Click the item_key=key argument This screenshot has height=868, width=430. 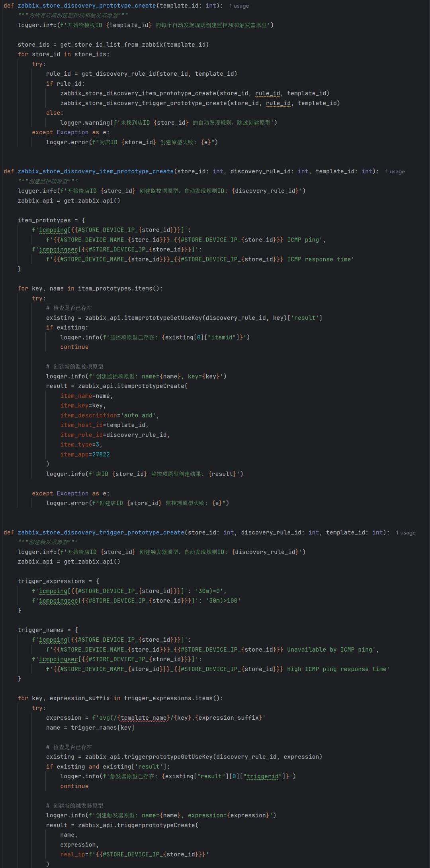[x=83, y=406]
